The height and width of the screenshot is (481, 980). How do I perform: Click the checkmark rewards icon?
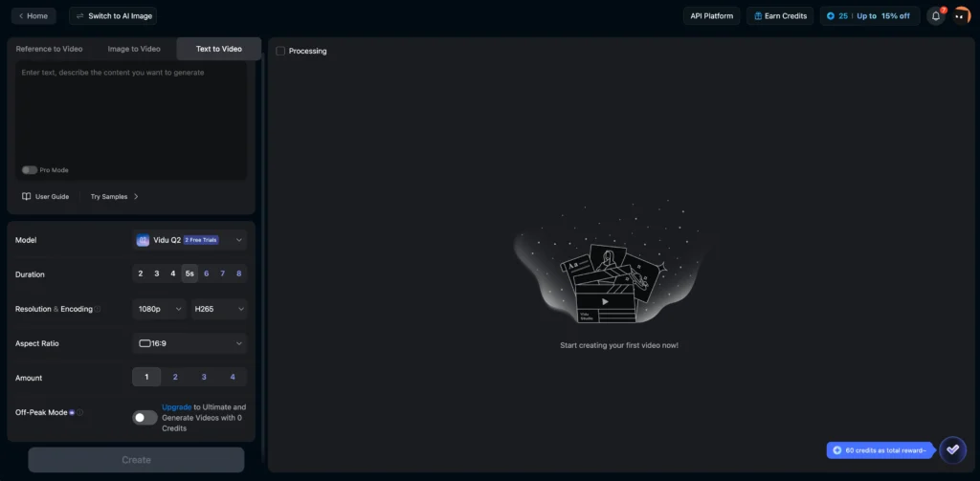tap(952, 449)
